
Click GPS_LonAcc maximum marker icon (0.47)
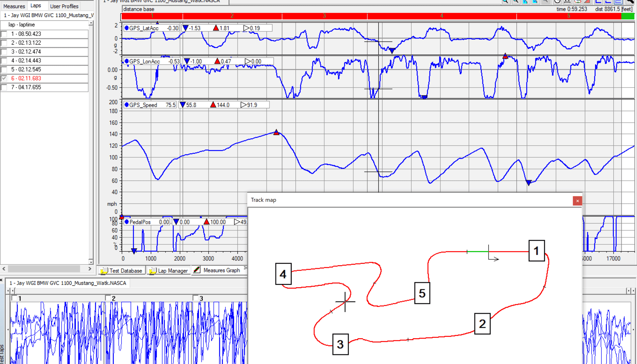coord(217,61)
